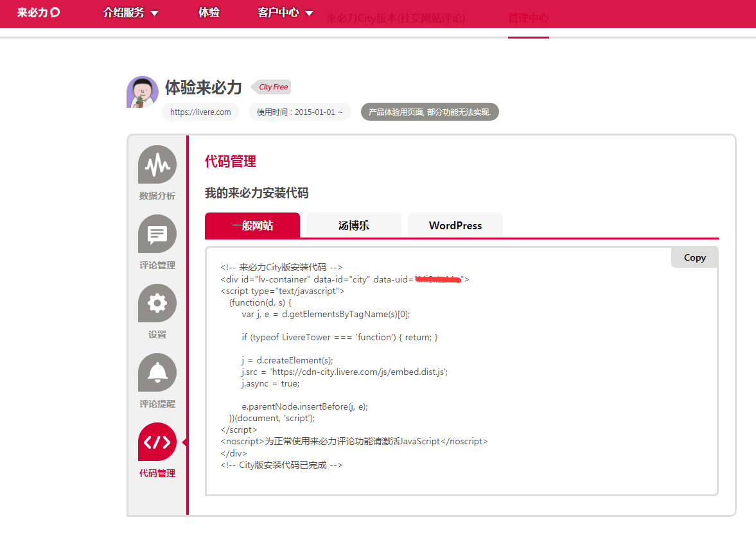Screen dimensions: 756x538
Task: Click the user avatar picture
Action: tap(143, 92)
